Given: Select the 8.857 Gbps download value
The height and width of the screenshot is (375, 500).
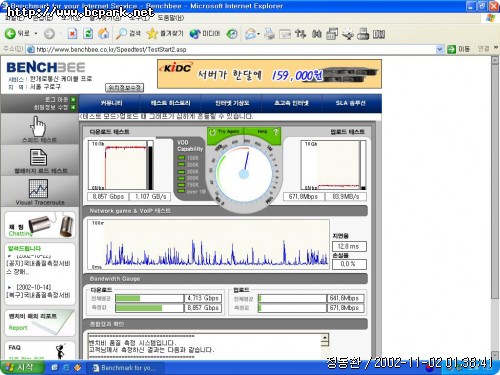Looking at the screenshot, I should pyautogui.click(x=108, y=197).
